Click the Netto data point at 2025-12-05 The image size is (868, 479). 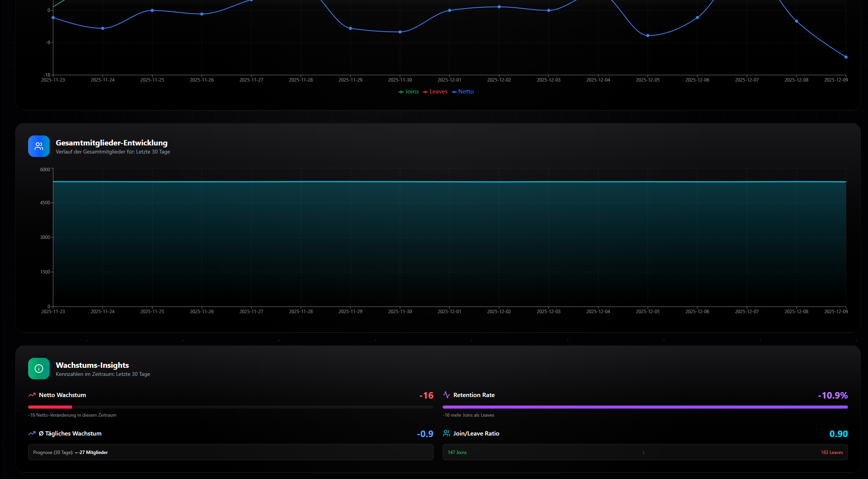[x=648, y=35]
